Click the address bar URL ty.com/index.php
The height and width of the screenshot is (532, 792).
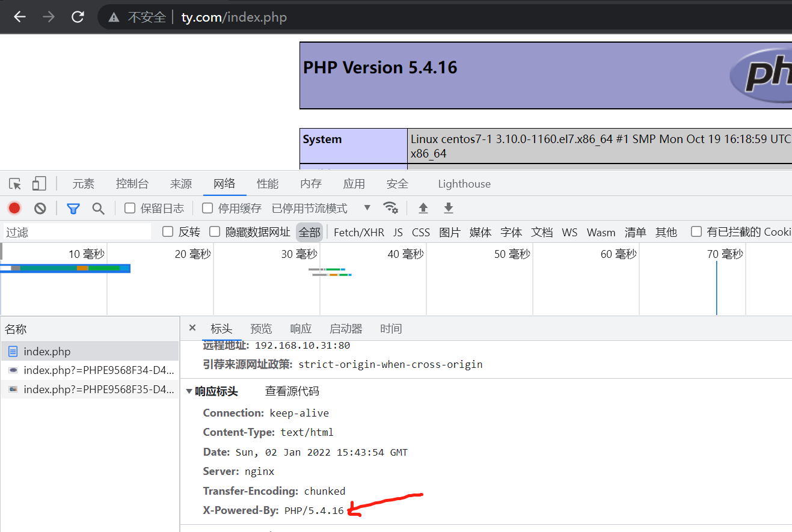(x=234, y=17)
